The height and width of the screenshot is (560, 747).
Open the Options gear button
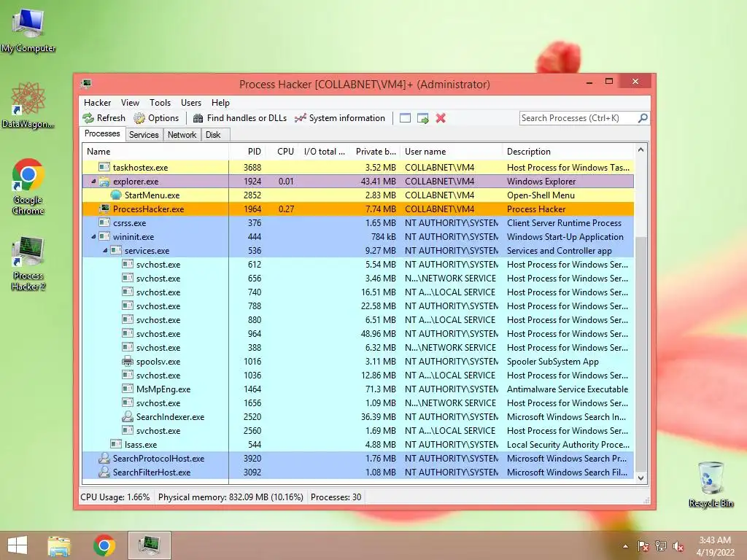156,118
